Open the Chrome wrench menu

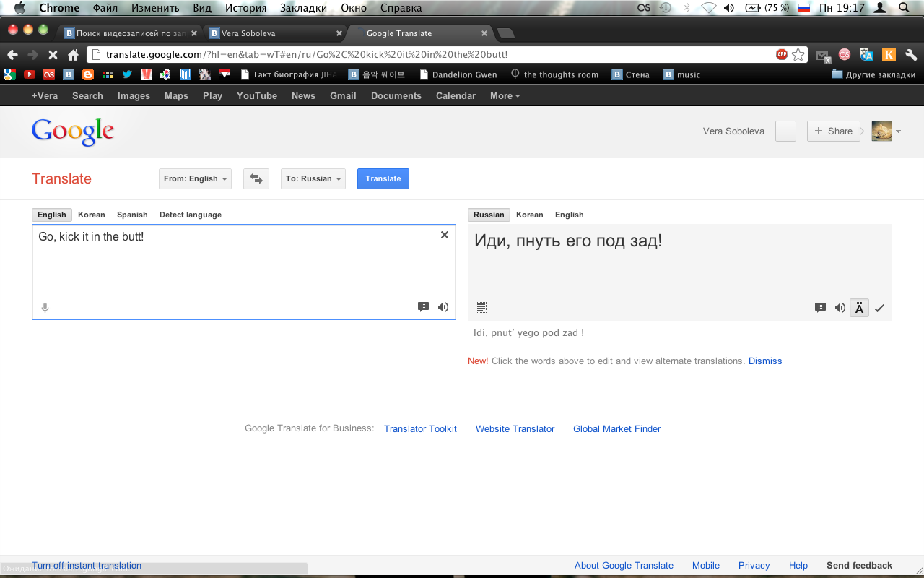point(911,54)
